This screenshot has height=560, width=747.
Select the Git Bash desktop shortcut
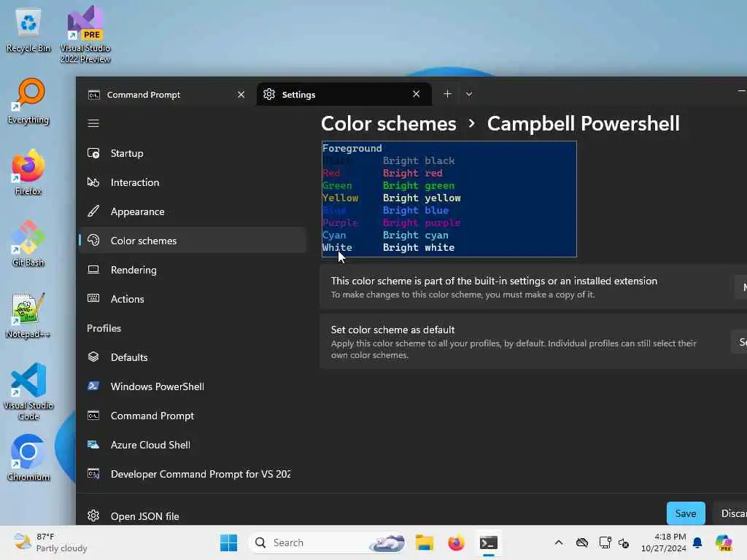click(28, 244)
